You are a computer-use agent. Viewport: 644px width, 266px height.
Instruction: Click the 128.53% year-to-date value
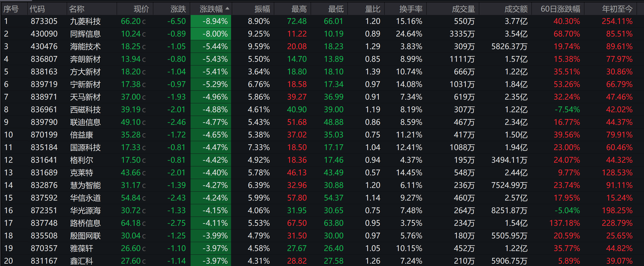pyautogui.click(x=617, y=173)
